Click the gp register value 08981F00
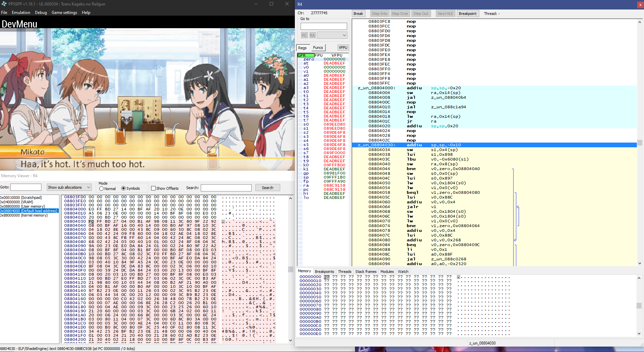Viewport: 644px width, 352px height. pos(334,173)
